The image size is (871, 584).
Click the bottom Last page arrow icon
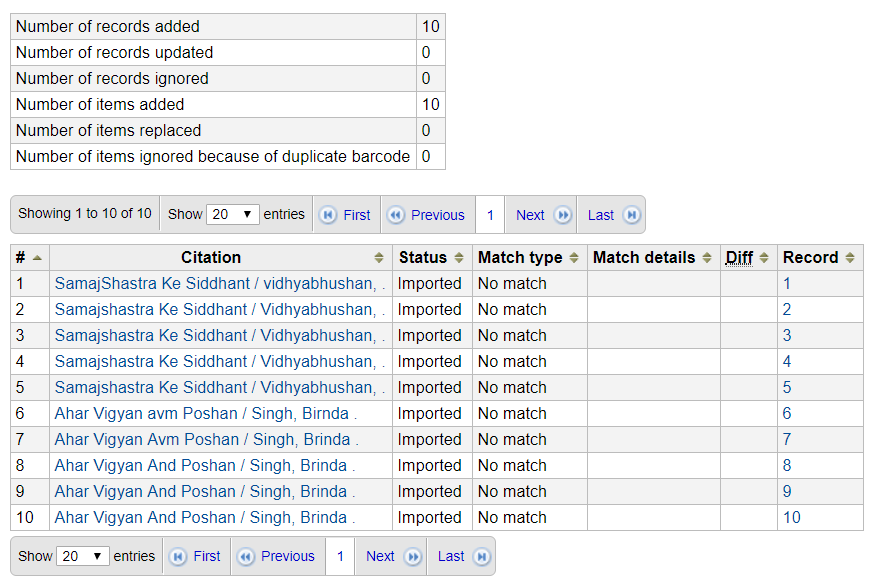point(482,556)
